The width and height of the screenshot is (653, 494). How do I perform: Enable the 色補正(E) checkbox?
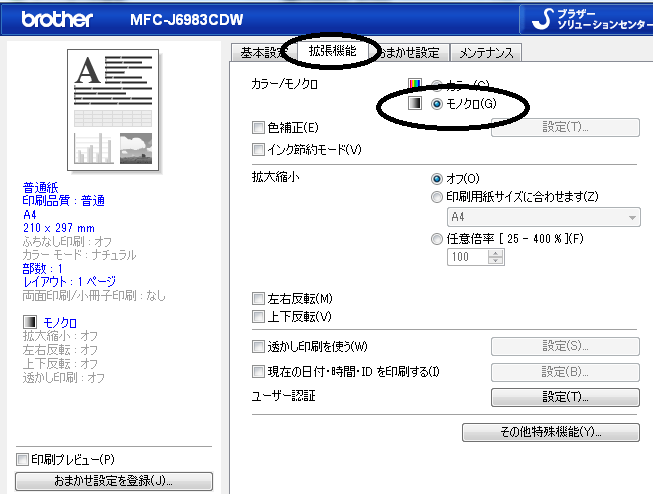click(x=258, y=127)
